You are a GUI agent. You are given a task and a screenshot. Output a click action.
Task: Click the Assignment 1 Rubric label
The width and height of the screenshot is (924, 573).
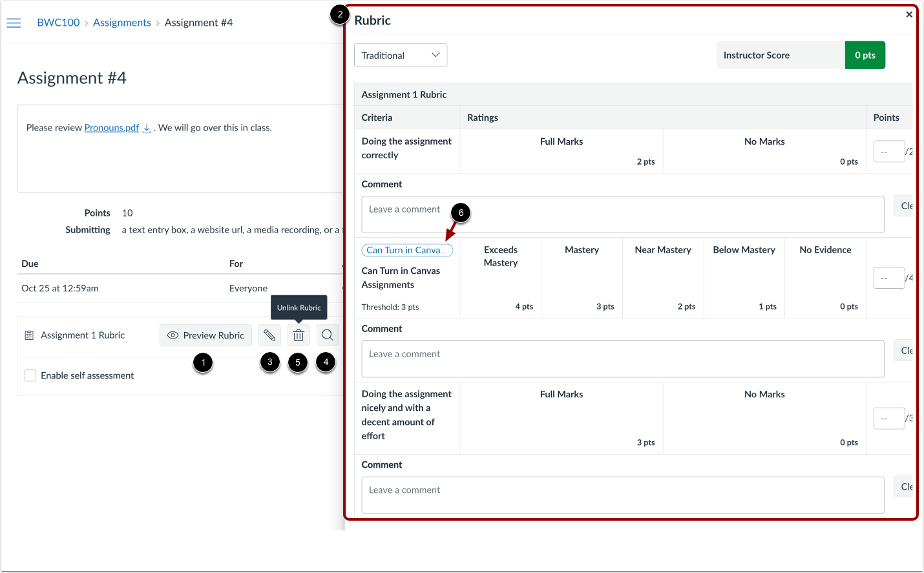pos(83,335)
